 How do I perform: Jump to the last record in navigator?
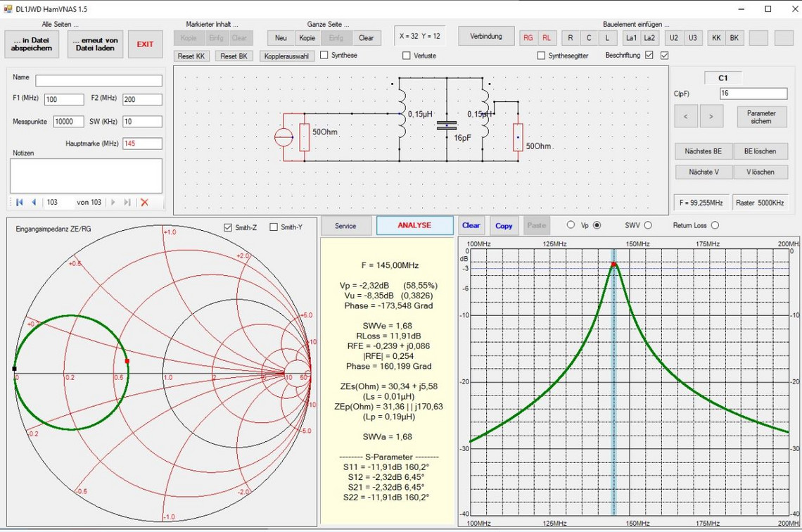tap(127, 202)
